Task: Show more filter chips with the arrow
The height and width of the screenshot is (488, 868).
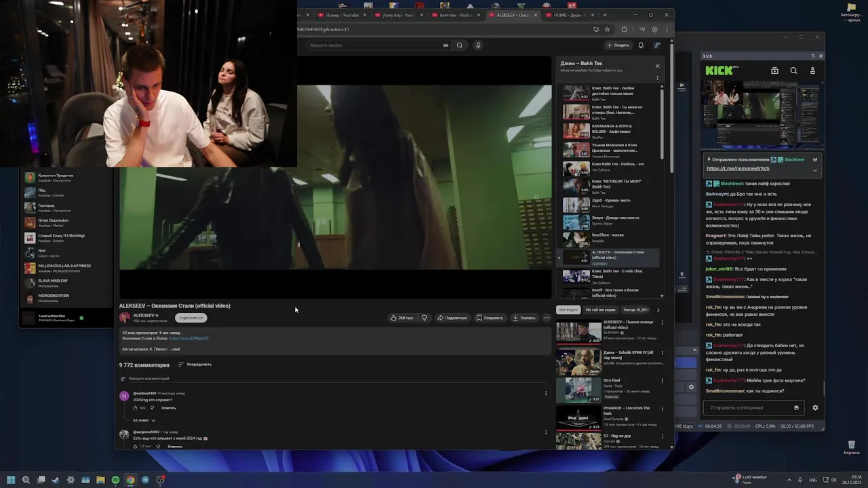Action: tap(658, 310)
